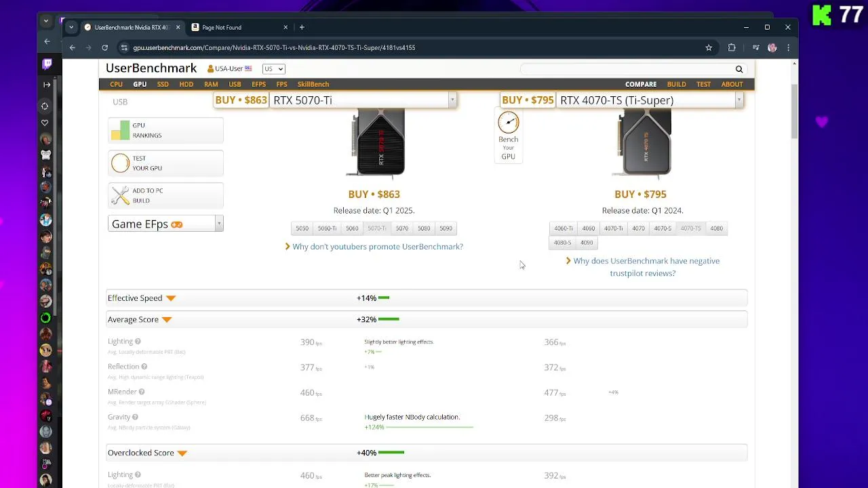Close the UserBenchmark tab

pos(178,27)
